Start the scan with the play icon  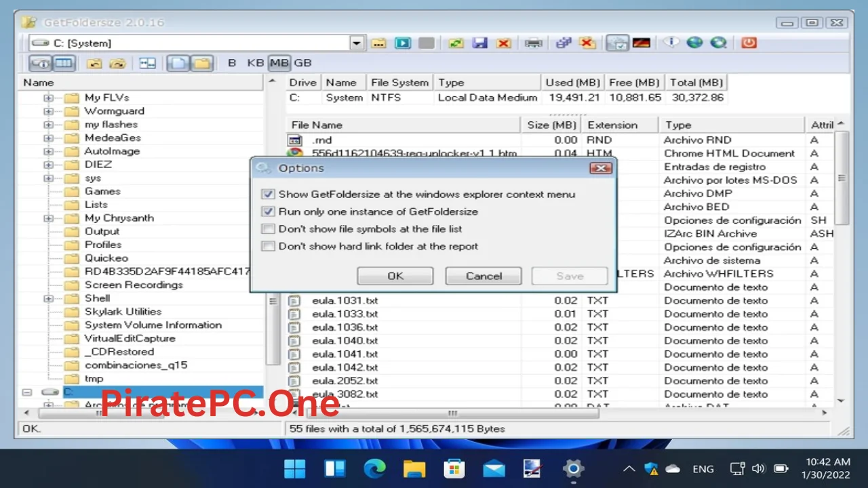coord(403,43)
